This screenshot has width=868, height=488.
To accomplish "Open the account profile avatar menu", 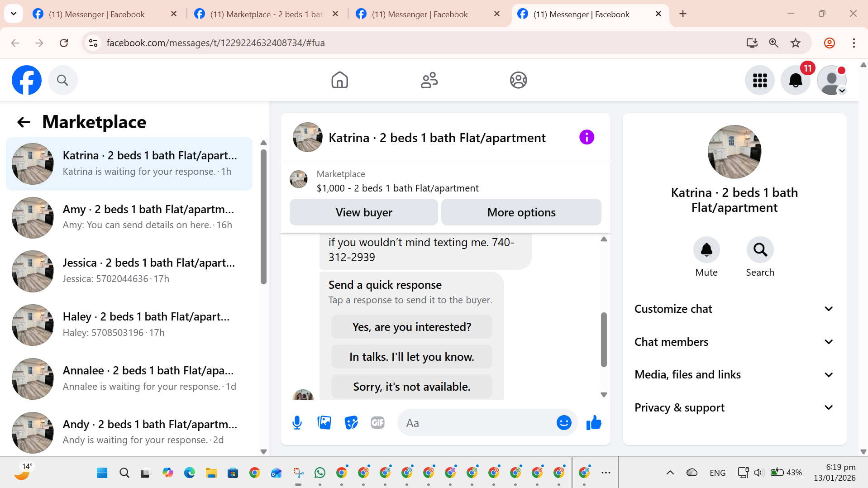I will [831, 80].
